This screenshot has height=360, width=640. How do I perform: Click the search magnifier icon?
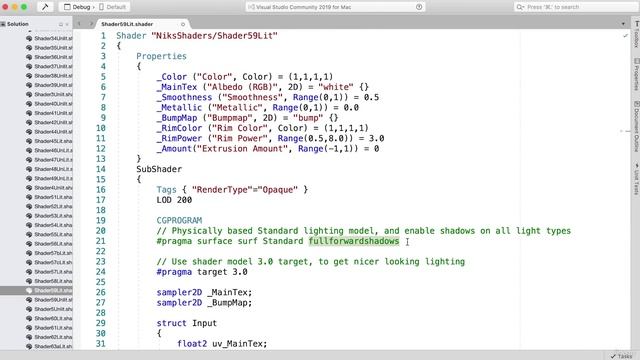(x=520, y=7)
